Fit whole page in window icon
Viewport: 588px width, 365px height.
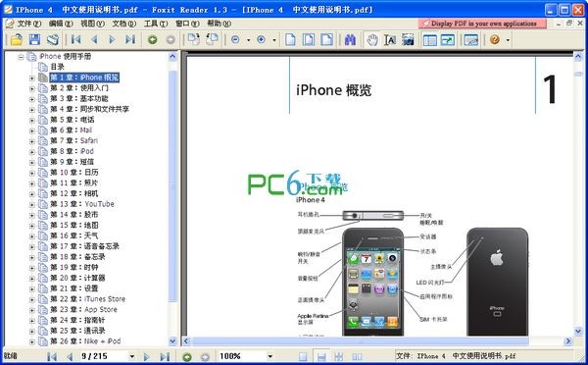[x=309, y=40]
